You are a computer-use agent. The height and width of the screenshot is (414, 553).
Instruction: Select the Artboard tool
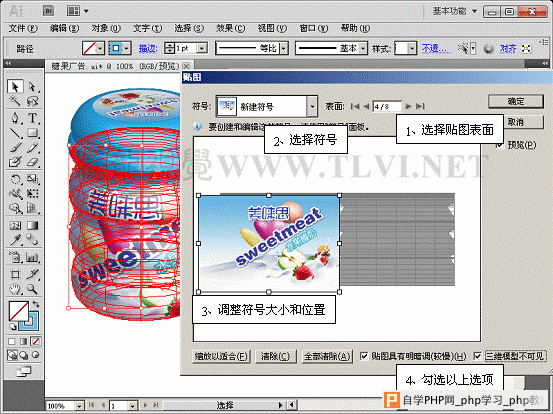(15, 274)
